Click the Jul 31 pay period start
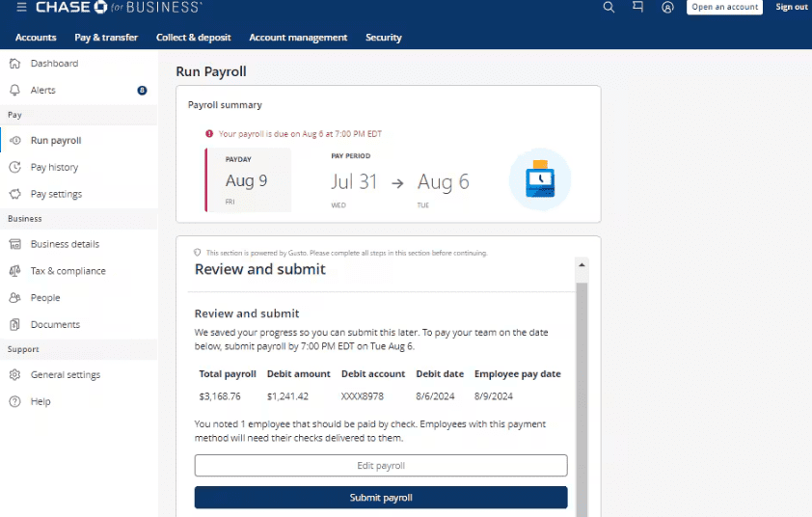This screenshot has width=812, height=517. (354, 182)
